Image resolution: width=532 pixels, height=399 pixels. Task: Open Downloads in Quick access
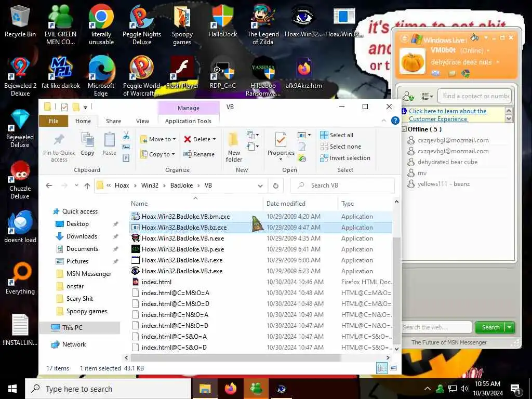(82, 236)
